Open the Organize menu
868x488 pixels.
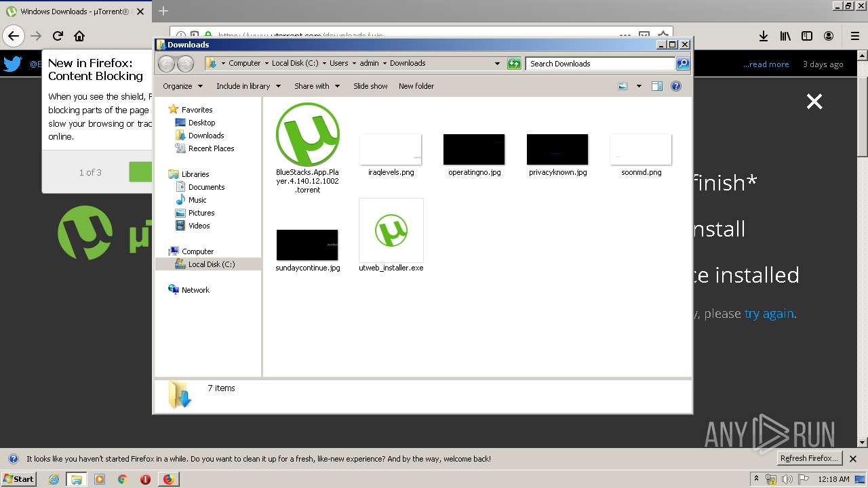(x=182, y=86)
